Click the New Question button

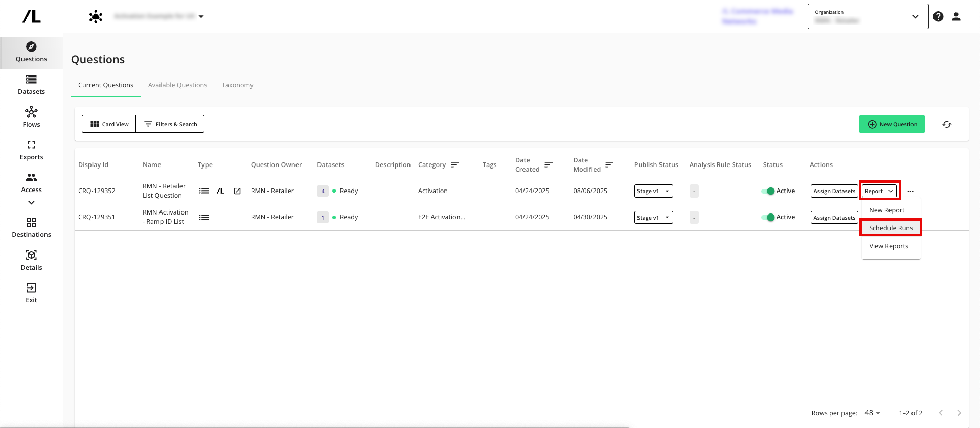pyautogui.click(x=892, y=124)
